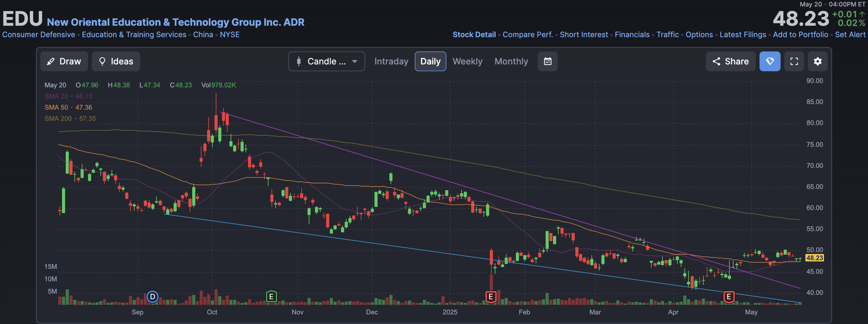The width and height of the screenshot is (868, 324).
Task: Open the Traffic link
Action: [667, 35]
